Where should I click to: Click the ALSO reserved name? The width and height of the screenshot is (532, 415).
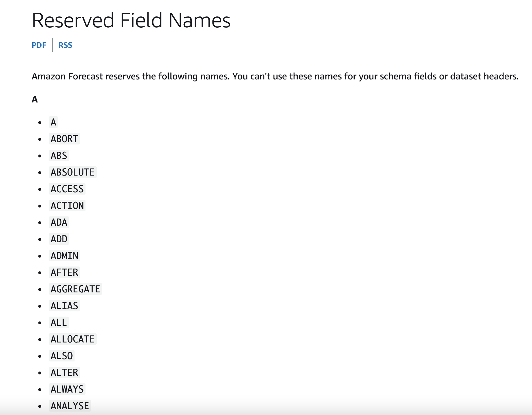point(62,356)
